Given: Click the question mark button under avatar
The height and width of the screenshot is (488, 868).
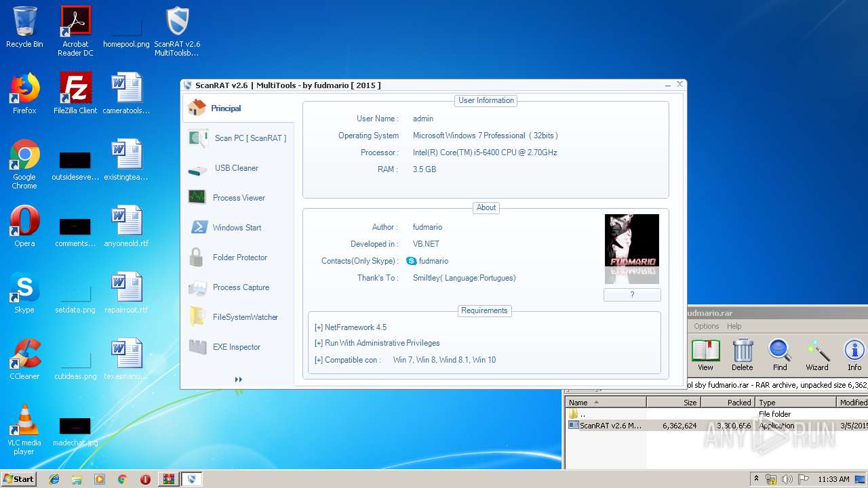Looking at the screenshot, I should coord(632,295).
